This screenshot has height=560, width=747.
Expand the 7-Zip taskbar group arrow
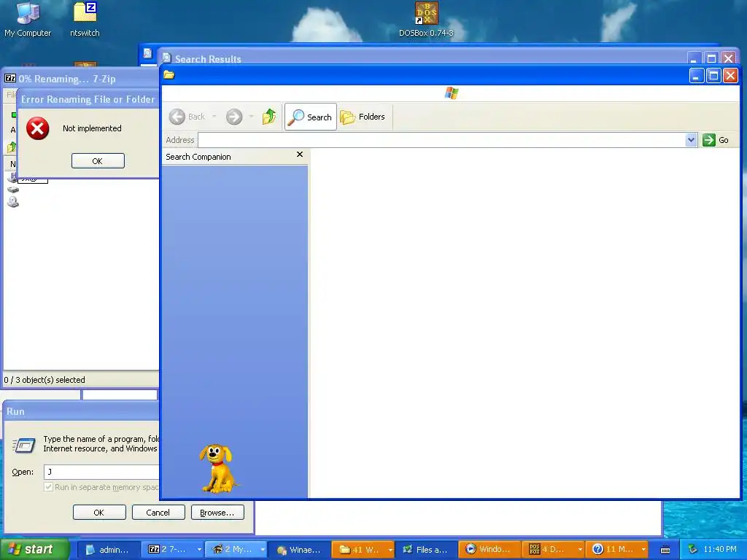point(199,550)
